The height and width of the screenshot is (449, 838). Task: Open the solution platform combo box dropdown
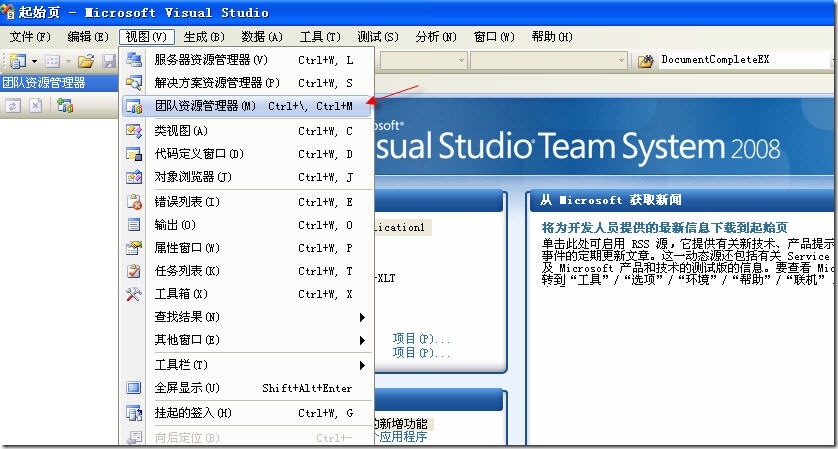(x=621, y=61)
